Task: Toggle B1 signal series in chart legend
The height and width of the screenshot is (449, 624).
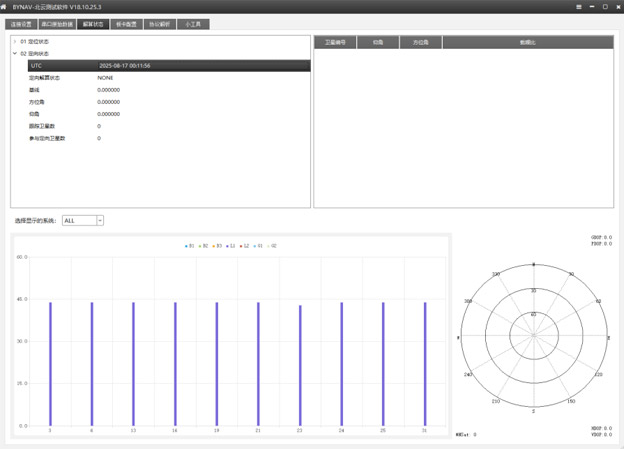Action: point(189,245)
